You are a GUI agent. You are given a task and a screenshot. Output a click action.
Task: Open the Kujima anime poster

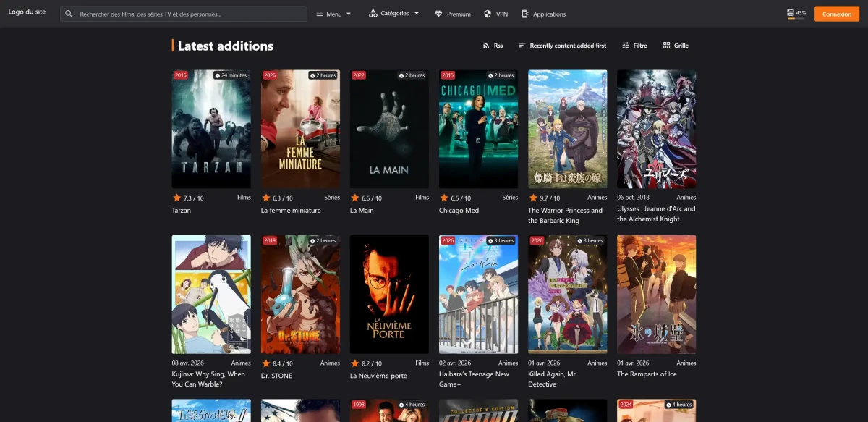point(211,295)
